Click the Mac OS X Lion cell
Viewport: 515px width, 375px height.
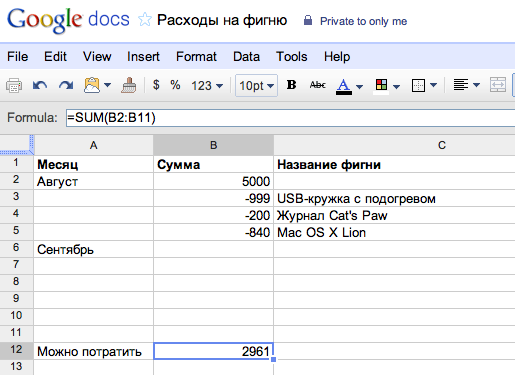pyautogui.click(x=394, y=232)
